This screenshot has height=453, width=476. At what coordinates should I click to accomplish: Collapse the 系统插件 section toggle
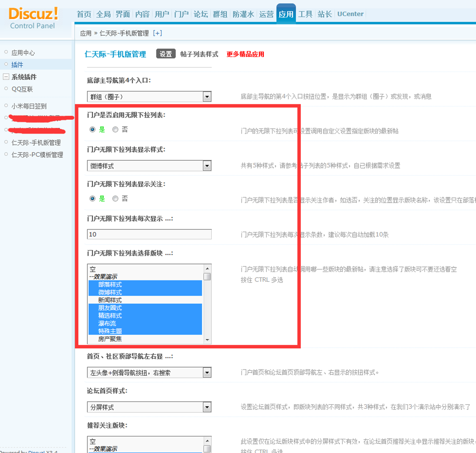click(x=6, y=77)
